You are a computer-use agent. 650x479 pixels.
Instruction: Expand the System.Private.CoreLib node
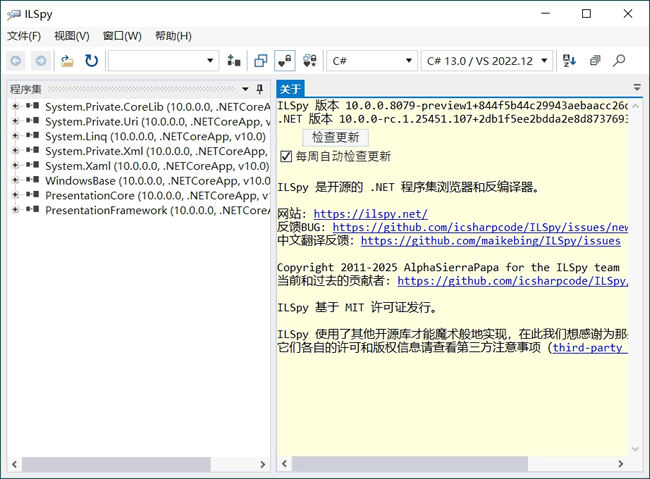pyautogui.click(x=15, y=106)
